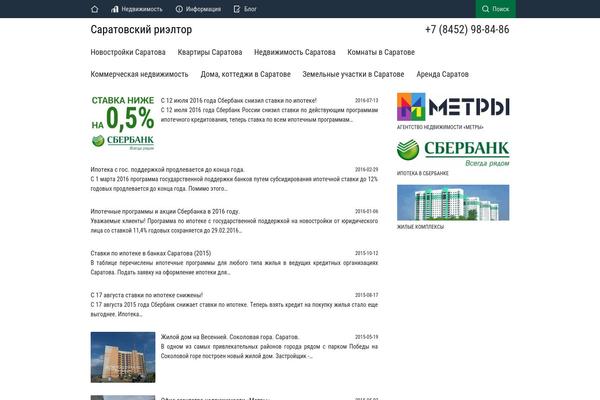Click date 2015-08-17 on August rates article

point(366,295)
